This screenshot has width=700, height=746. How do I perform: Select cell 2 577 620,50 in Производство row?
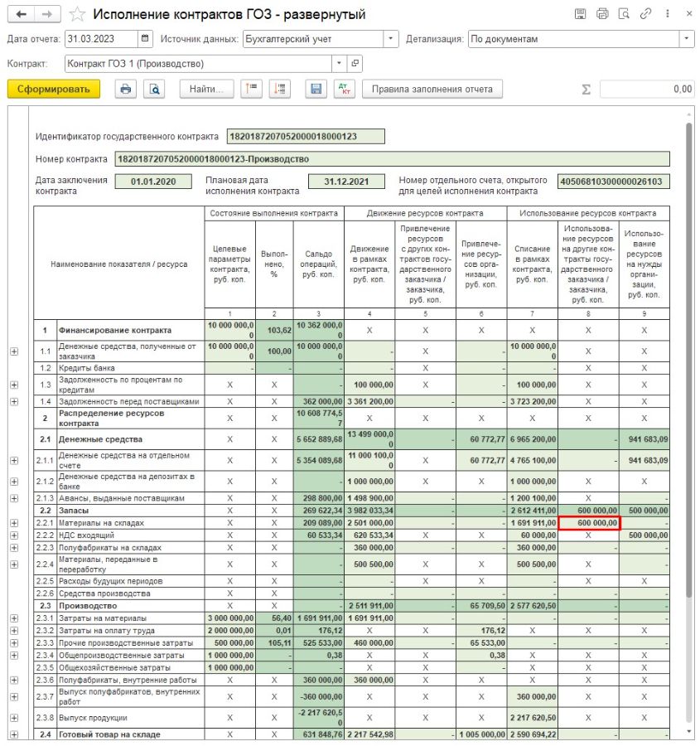pos(532,606)
